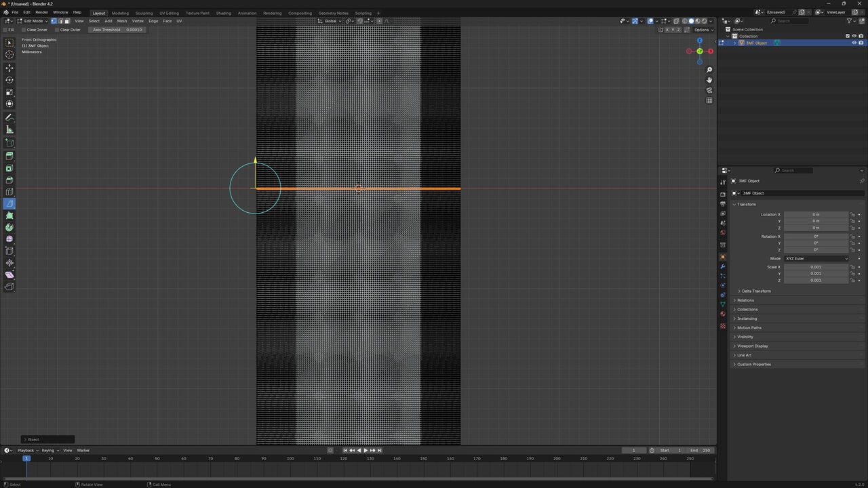Choose the Shear tool
The image size is (868, 488).
(x=9, y=274)
